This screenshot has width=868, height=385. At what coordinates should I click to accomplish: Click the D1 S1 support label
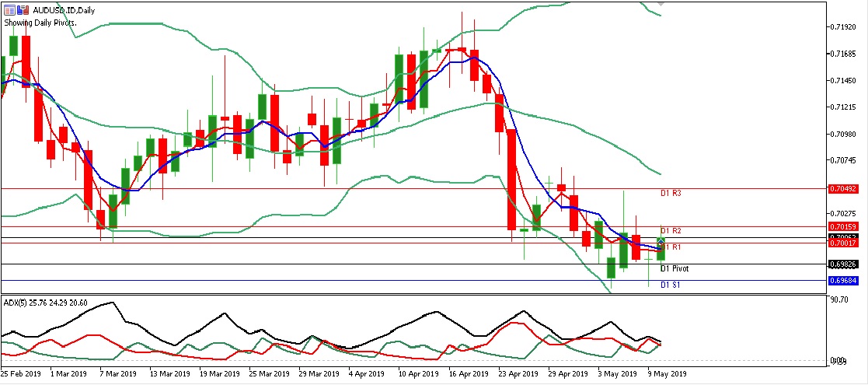point(671,285)
